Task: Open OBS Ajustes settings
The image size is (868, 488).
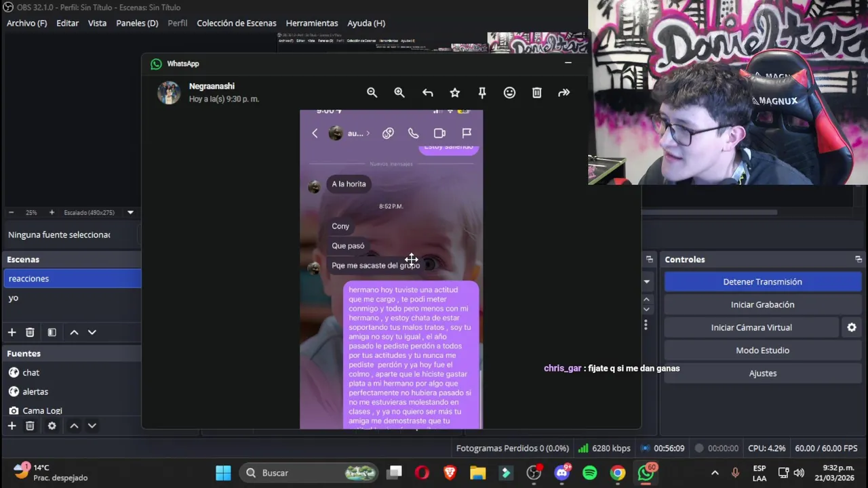Action: click(762, 373)
